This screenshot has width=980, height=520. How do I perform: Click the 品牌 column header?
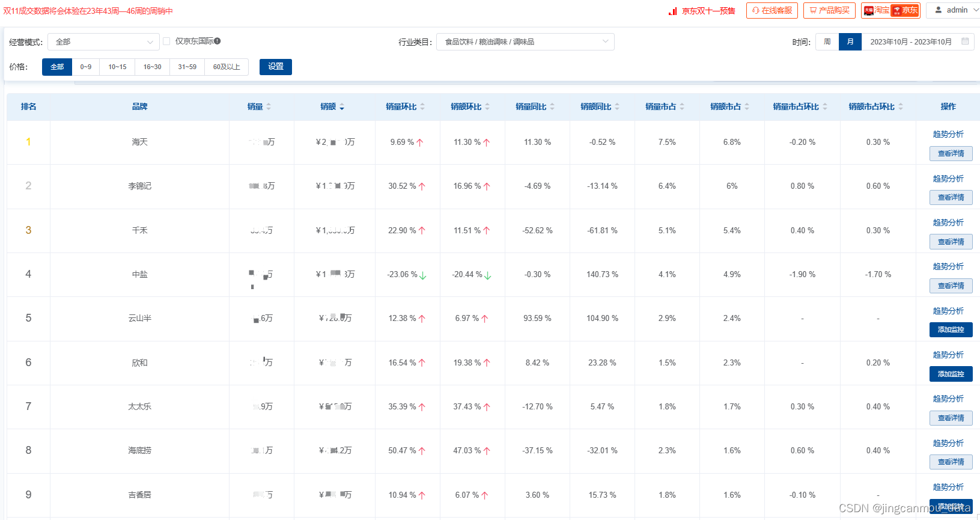[140, 106]
